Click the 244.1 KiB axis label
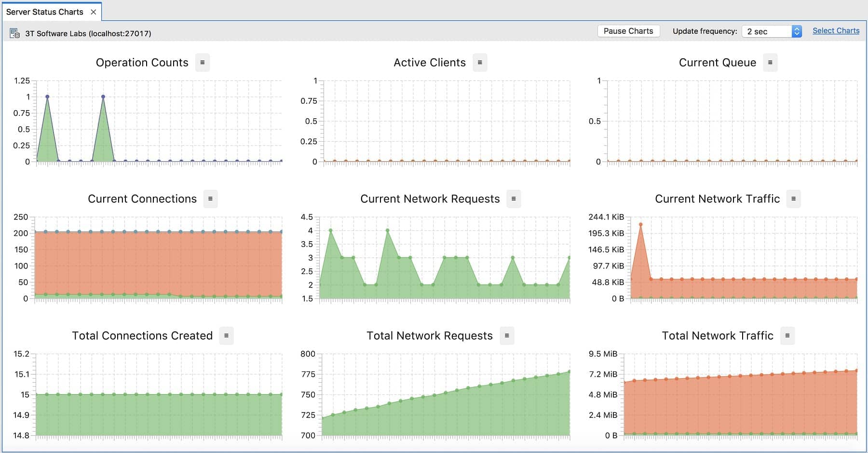 pyautogui.click(x=606, y=217)
